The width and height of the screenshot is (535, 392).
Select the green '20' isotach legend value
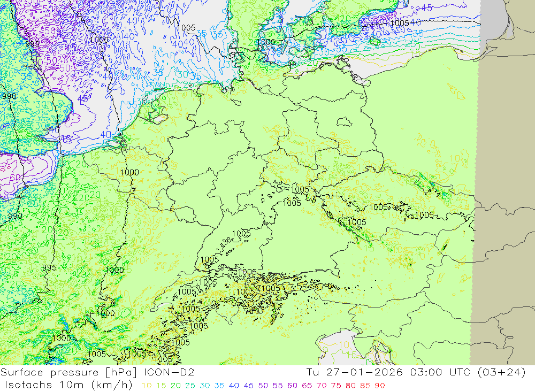(x=175, y=386)
